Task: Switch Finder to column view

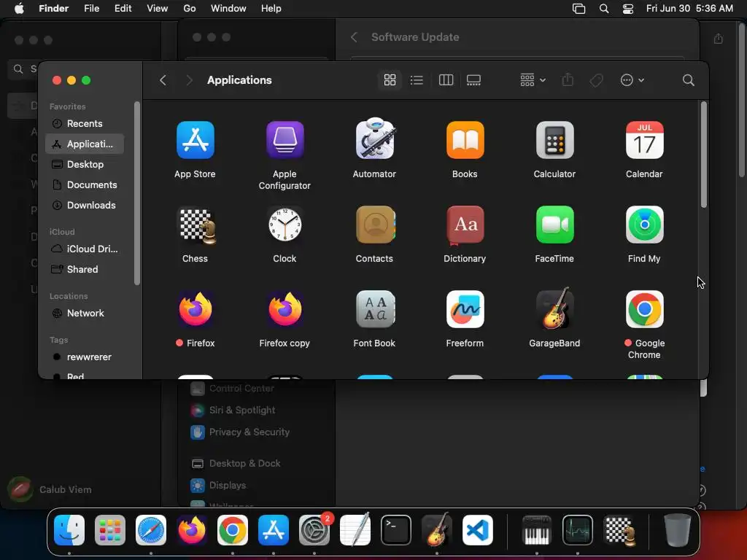Action: pyautogui.click(x=446, y=80)
